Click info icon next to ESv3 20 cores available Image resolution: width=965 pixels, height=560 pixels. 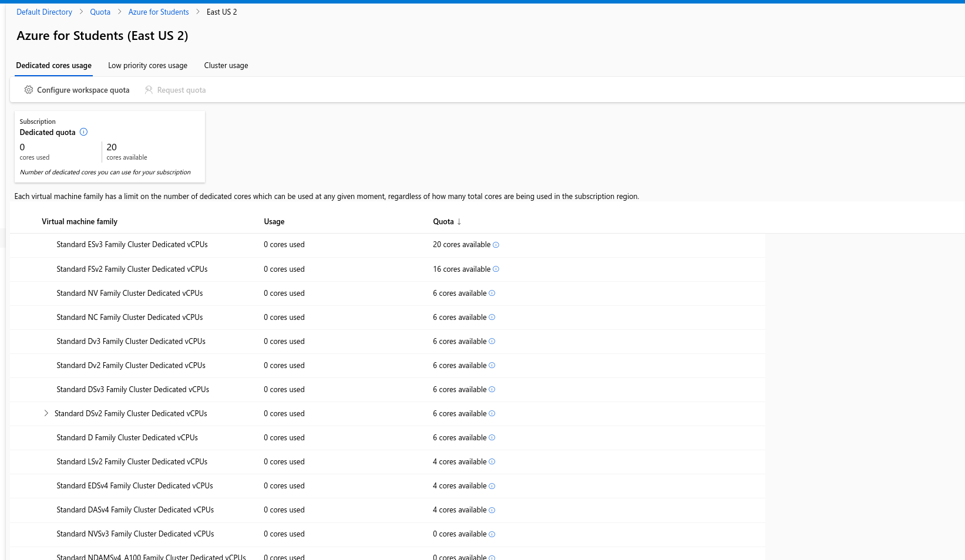click(x=496, y=245)
